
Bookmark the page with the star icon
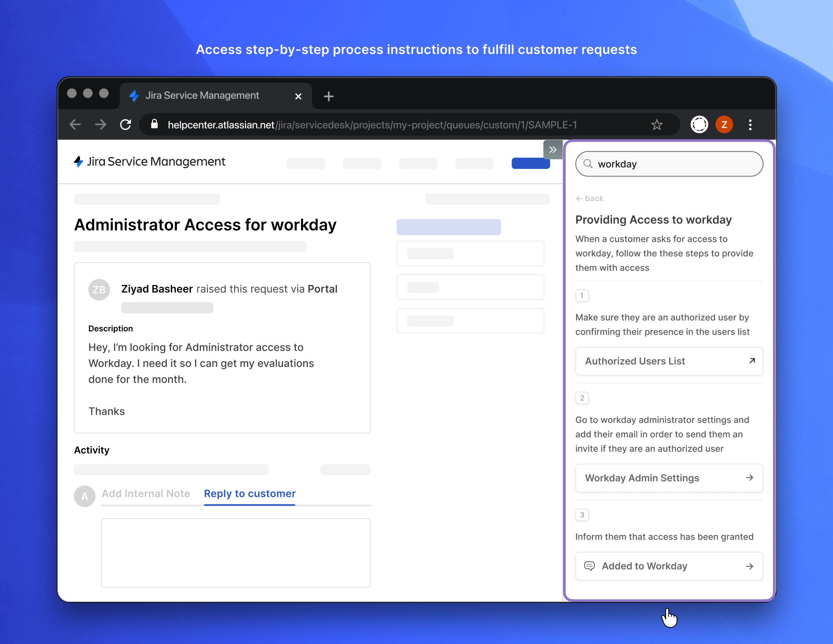[657, 124]
